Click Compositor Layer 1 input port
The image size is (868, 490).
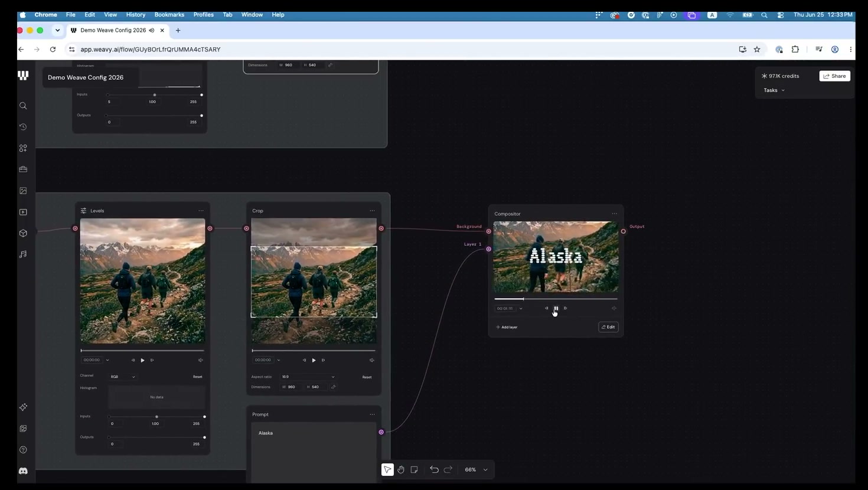[x=489, y=249]
